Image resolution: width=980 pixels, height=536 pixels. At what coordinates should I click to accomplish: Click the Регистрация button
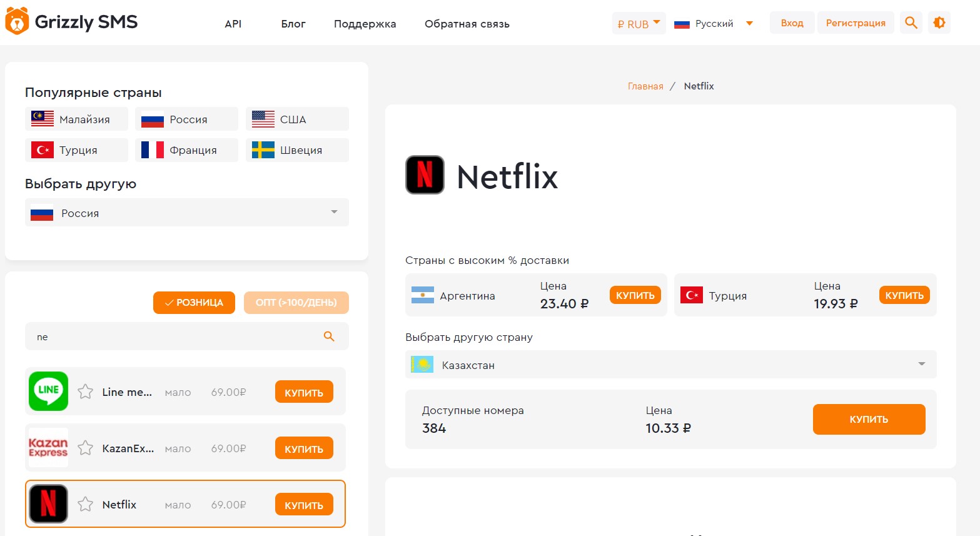856,23
